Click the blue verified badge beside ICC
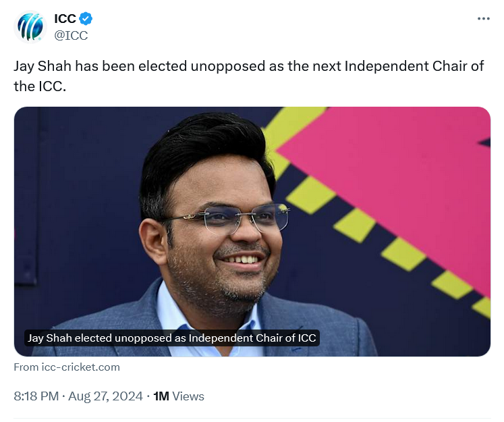Image resolution: width=504 pixels, height=422 pixels. (86, 19)
